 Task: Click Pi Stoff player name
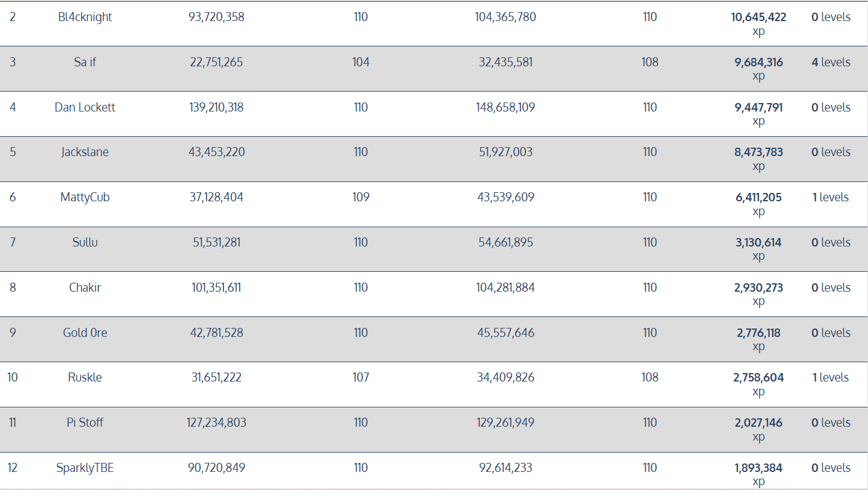point(85,422)
